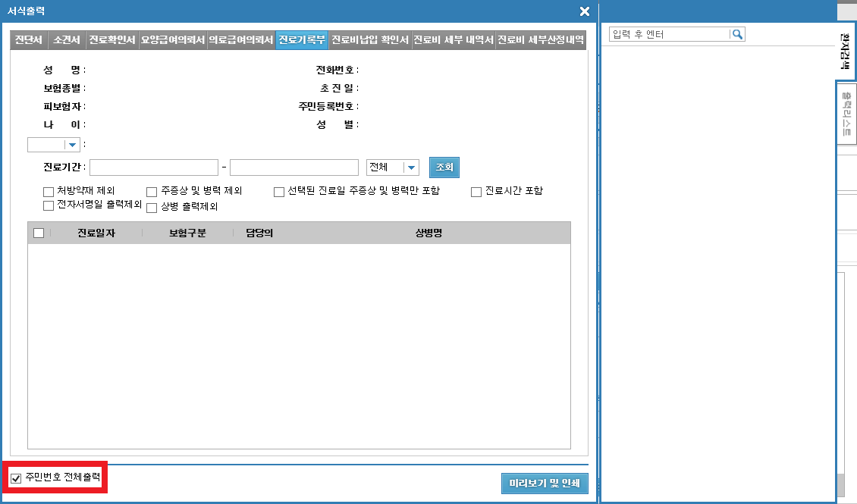Image resolution: width=857 pixels, height=504 pixels.
Task: Select all rows via table header checkbox
Action: point(39,233)
